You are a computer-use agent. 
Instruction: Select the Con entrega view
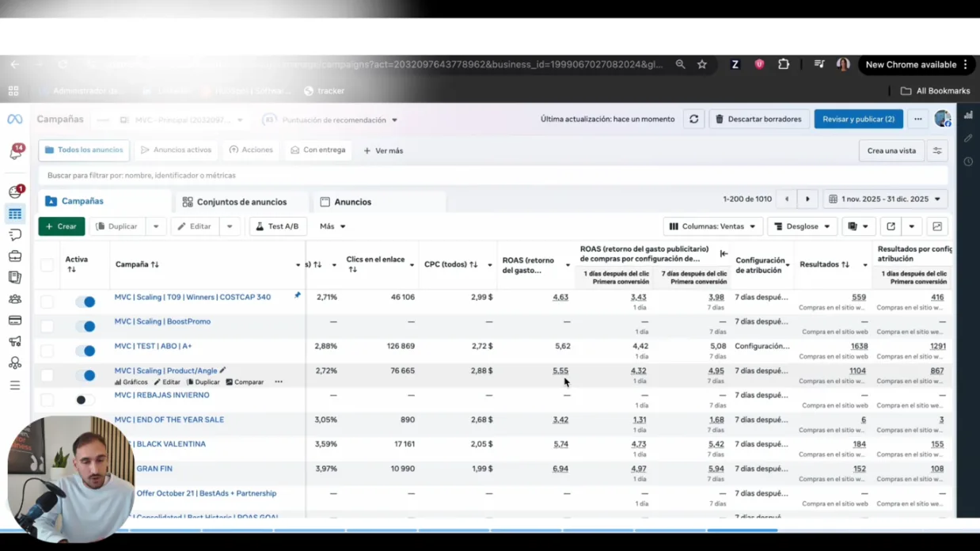(318, 150)
